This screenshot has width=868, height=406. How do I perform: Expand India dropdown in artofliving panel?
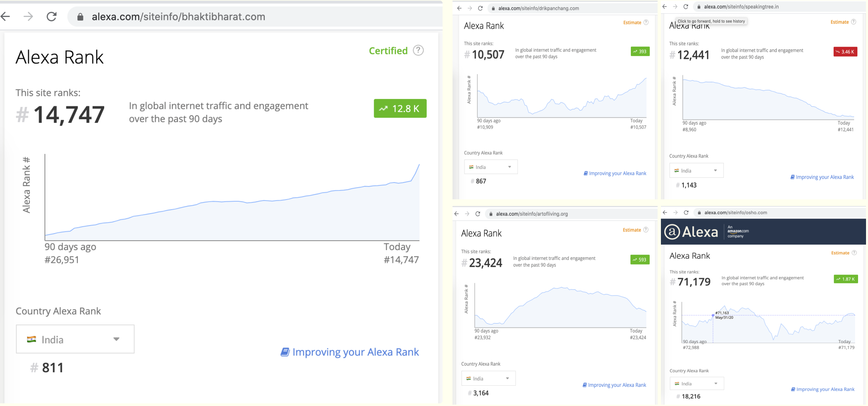(488, 379)
